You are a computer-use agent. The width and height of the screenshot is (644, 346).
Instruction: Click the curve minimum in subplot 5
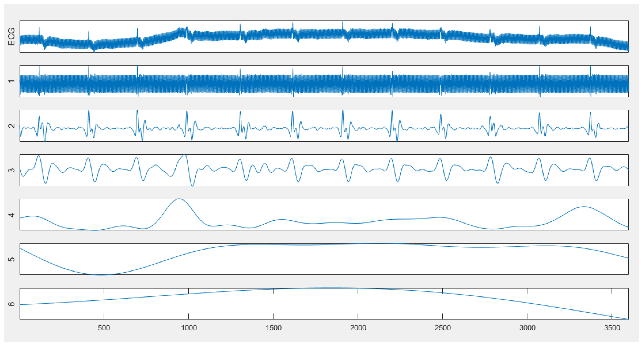(x=101, y=275)
